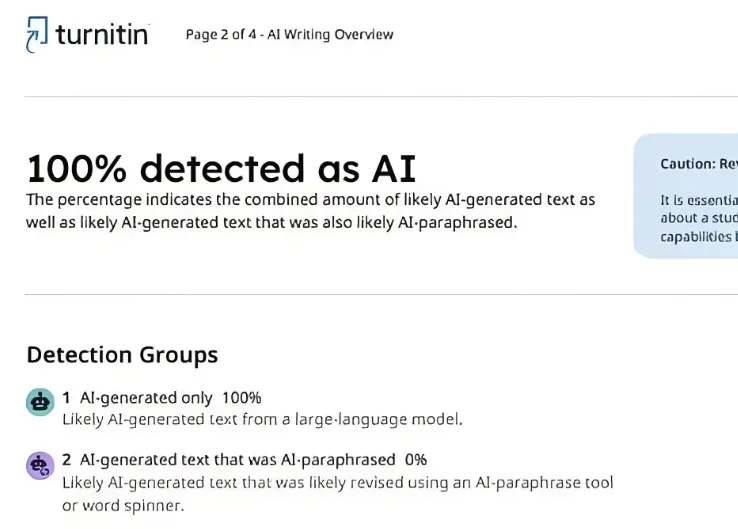Click the Caution title in the blue box
The height and width of the screenshot is (529, 738).
[x=699, y=164]
